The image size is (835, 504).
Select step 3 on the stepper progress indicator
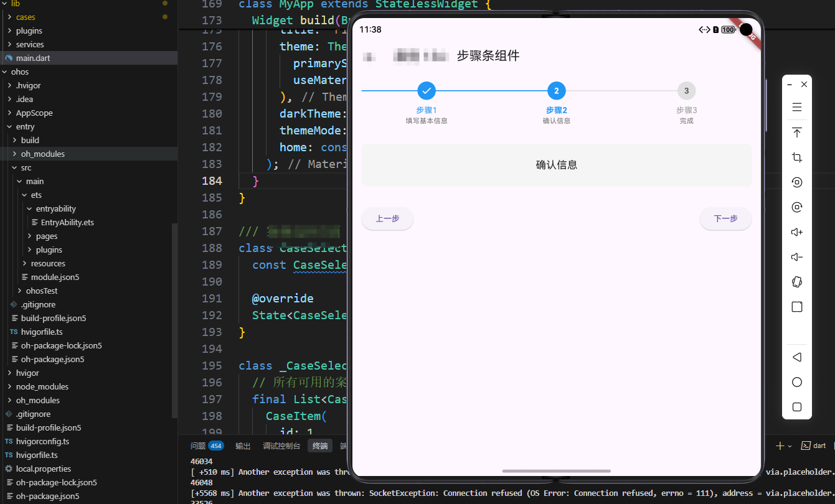coord(686,90)
